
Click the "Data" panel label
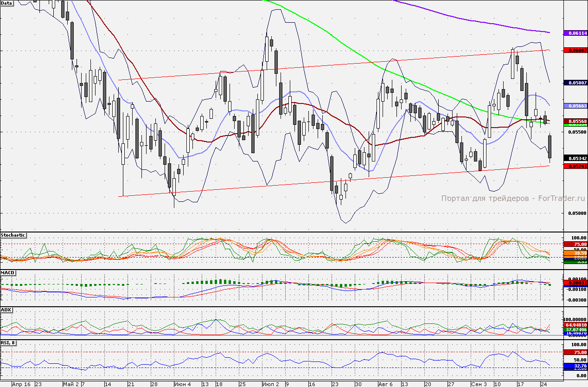coord(7,3)
